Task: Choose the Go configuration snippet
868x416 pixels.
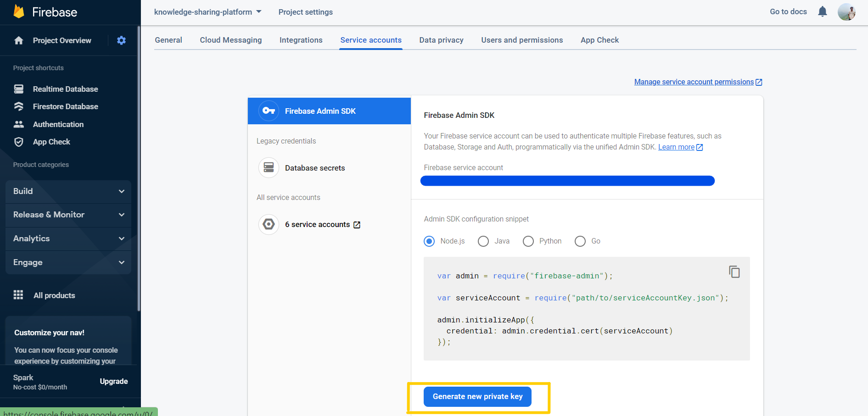Action: coord(580,241)
